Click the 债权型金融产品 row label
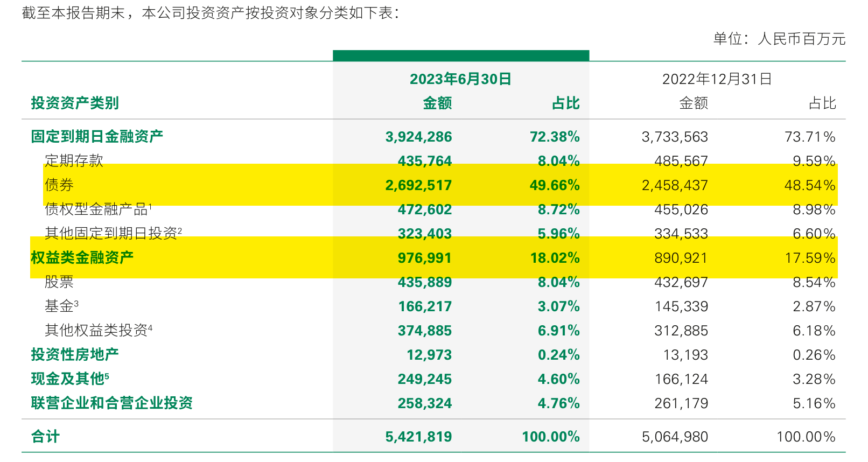The height and width of the screenshot is (462, 868). click(97, 209)
